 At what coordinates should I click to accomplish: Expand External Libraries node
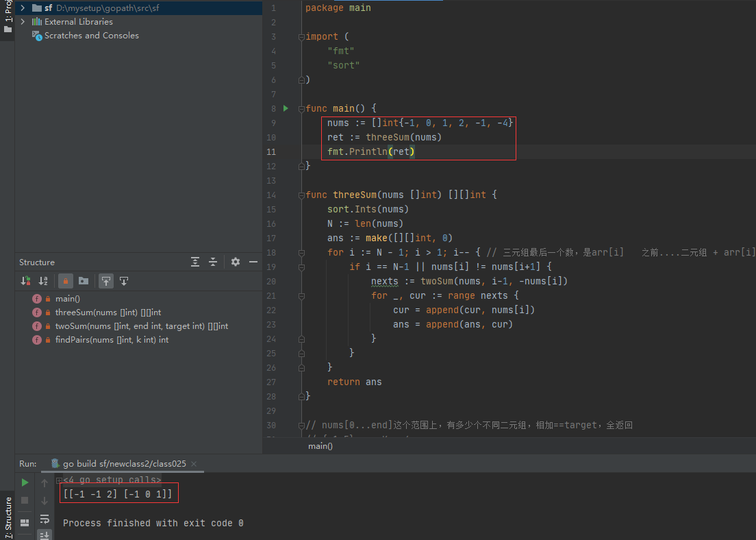coord(22,22)
